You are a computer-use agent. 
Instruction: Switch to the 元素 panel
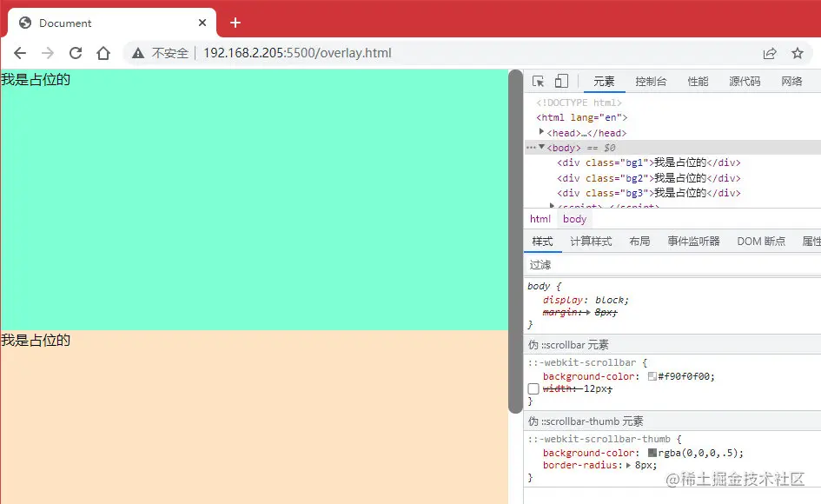point(604,81)
